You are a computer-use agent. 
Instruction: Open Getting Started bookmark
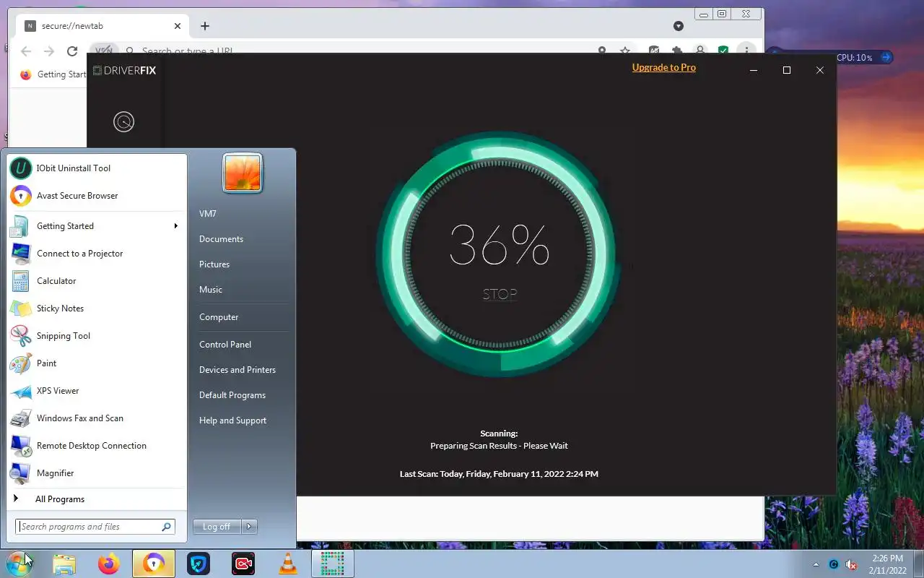point(53,74)
